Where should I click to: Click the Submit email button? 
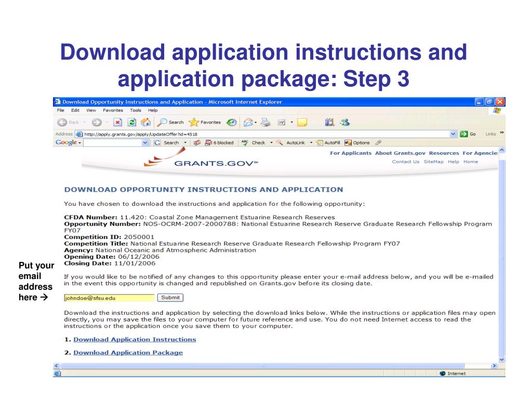pos(170,298)
